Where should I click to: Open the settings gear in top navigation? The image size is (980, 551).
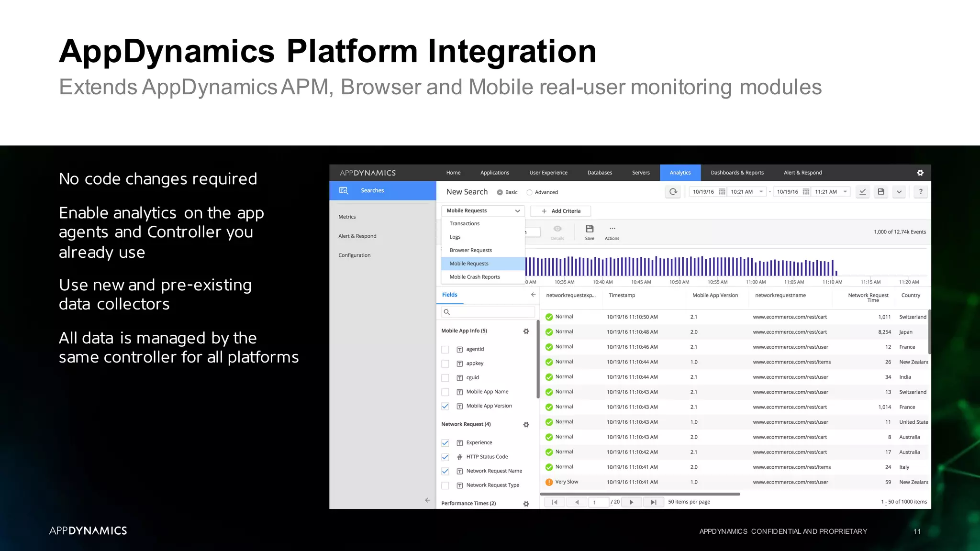pos(920,173)
